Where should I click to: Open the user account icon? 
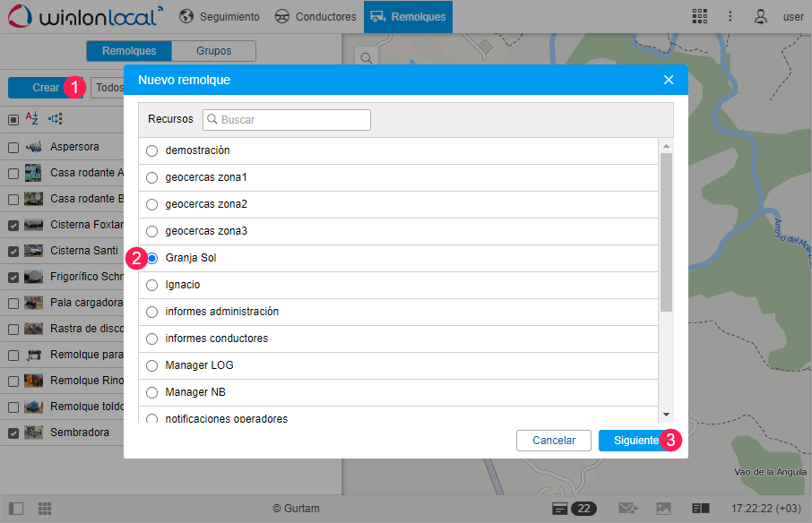[760, 16]
